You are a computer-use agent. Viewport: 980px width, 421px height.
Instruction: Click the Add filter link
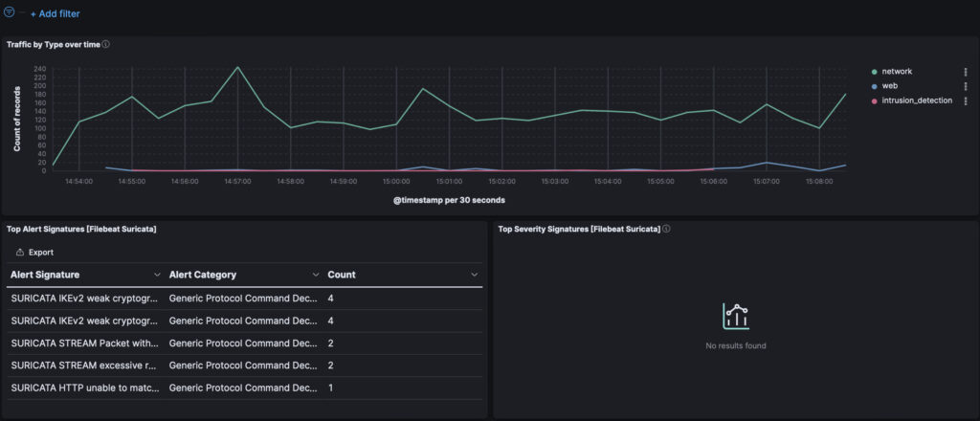pyautogui.click(x=55, y=14)
